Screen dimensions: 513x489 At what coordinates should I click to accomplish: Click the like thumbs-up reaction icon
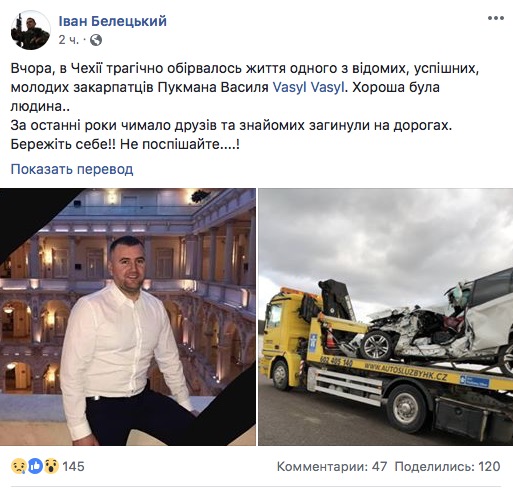(x=35, y=466)
